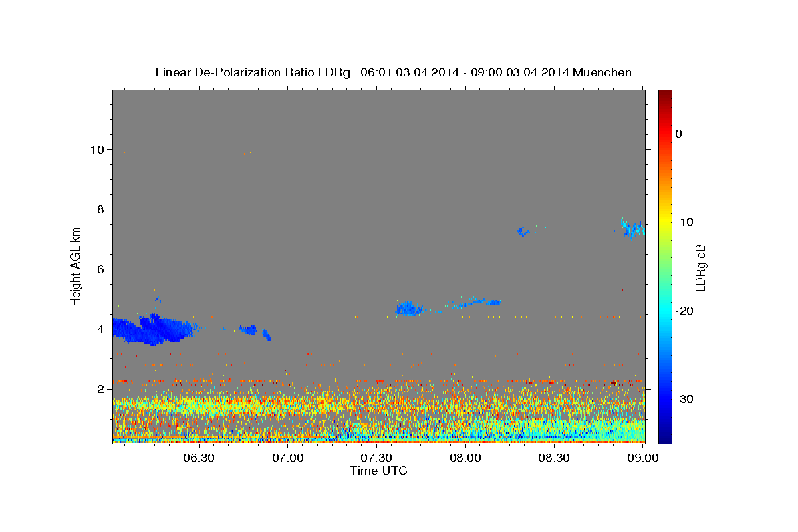Click the 08:00 time tick label

pyautogui.click(x=465, y=458)
